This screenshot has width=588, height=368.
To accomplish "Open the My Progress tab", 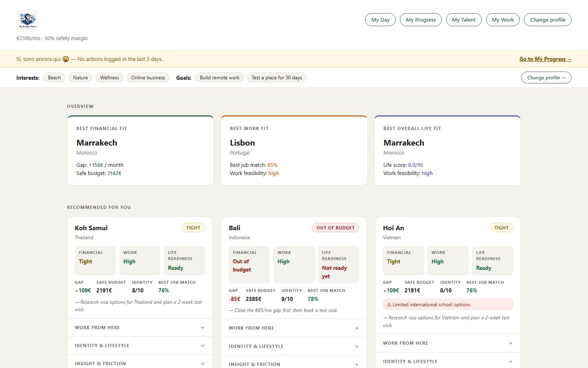I will (421, 20).
